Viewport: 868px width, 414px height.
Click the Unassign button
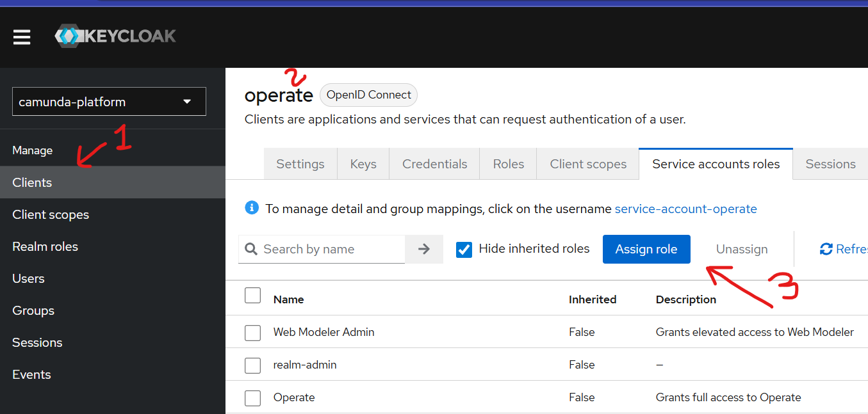click(741, 250)
